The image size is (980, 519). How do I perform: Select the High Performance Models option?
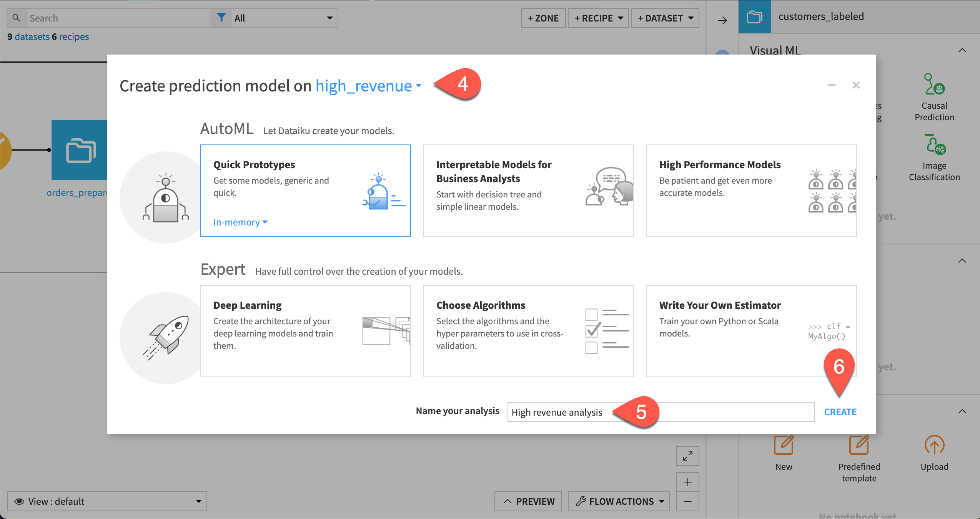[750, 190]
